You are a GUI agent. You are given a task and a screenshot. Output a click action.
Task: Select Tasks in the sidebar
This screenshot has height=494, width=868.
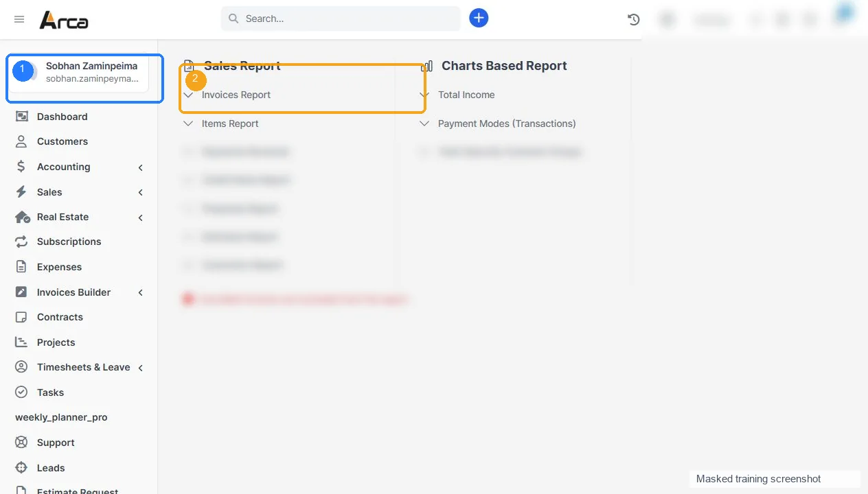tap(79, 392)
